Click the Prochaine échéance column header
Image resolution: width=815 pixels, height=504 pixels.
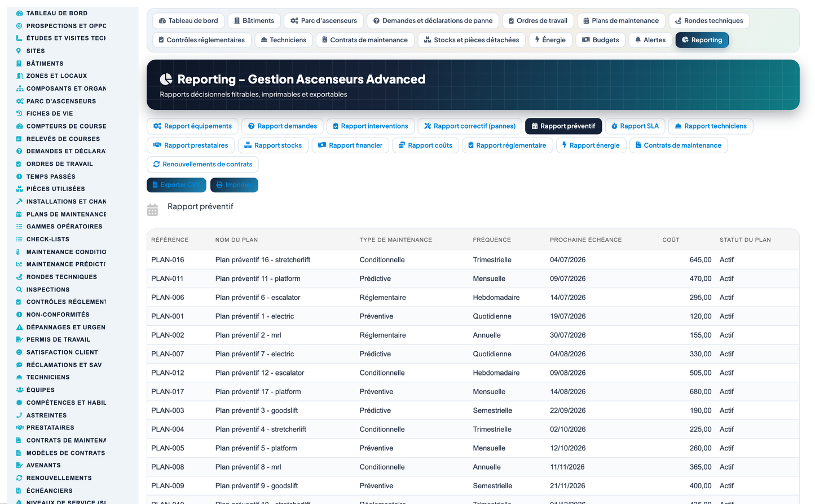pos(585,240)
